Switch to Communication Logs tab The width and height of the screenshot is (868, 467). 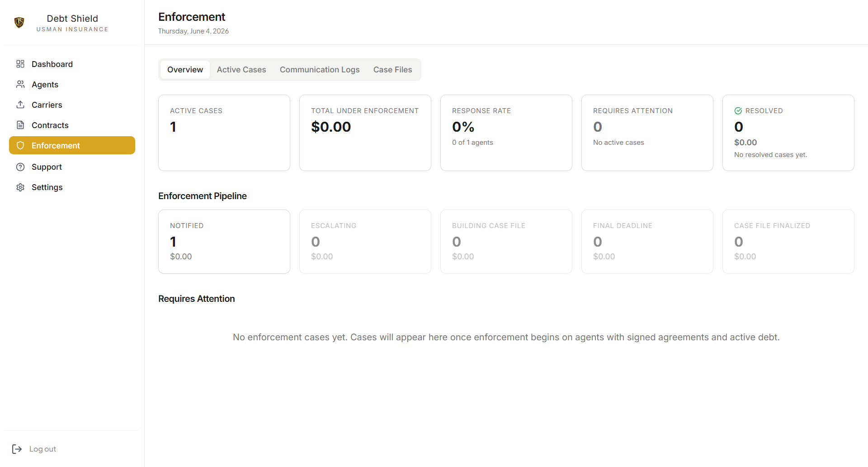320,70
